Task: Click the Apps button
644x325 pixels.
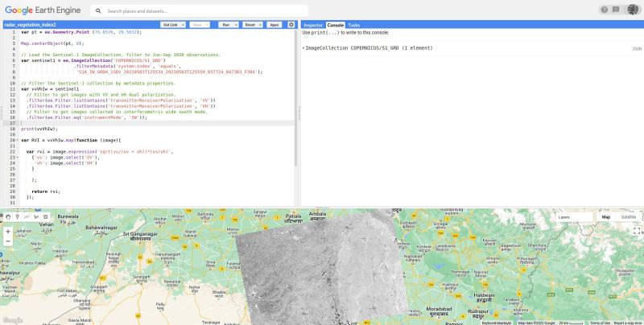Action: [x=275, y=25]
